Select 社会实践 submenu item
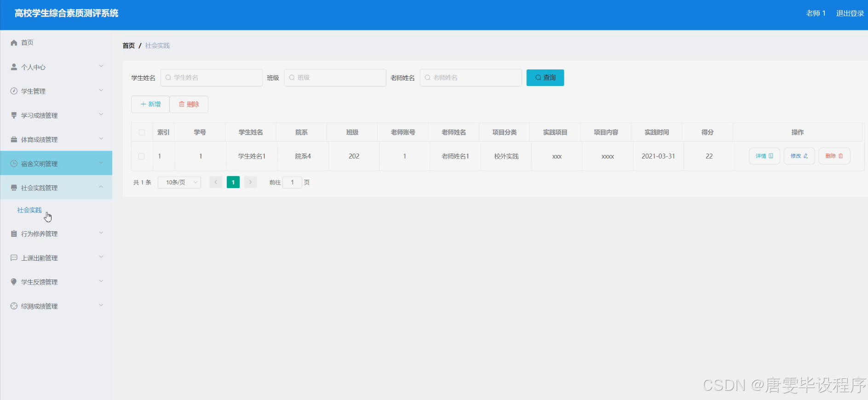868x400 pixels. [29, 210]
